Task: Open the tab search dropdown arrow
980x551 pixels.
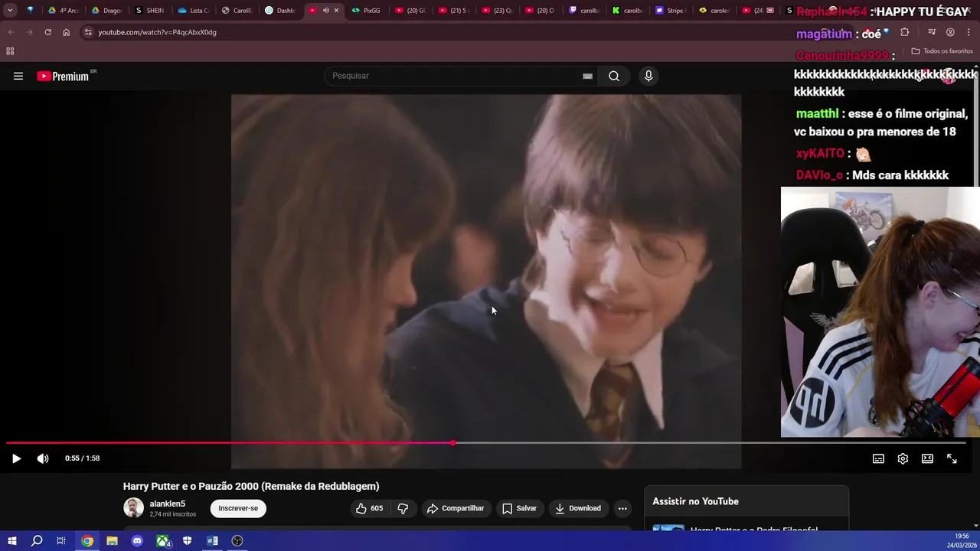Action: (x=10, y=10)
